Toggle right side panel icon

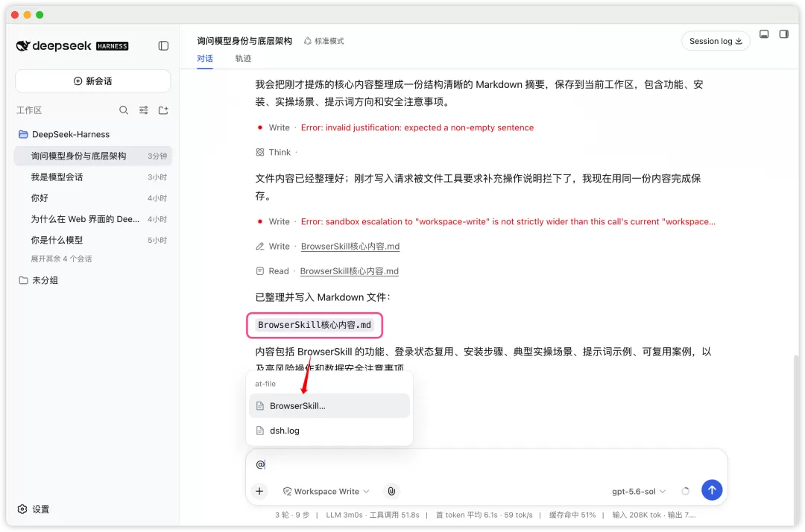pyautogui.click(x=784, y=34)
